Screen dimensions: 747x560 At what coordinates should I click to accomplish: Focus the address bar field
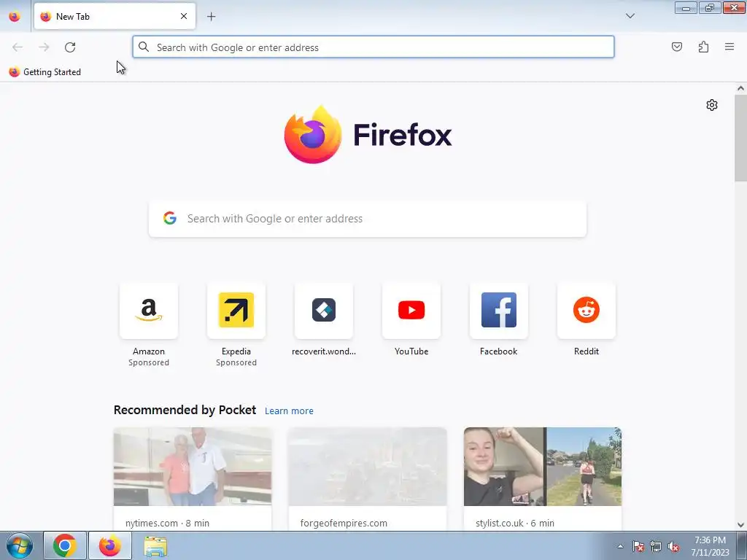pyautogui.click(x=373, y=47)
